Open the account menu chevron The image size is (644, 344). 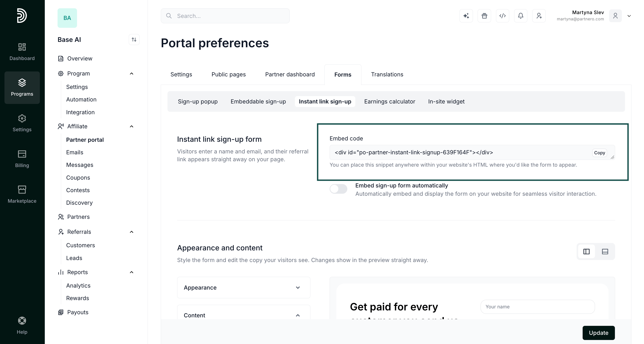[629, 16]
